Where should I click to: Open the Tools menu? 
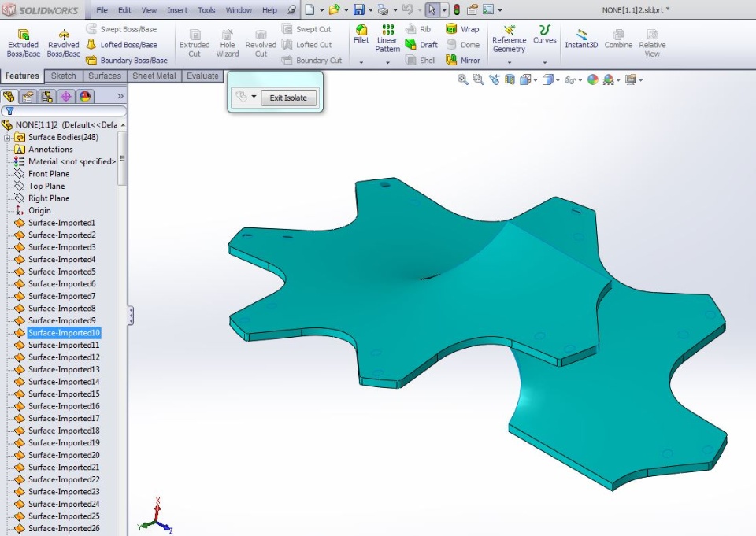tap(206, 10)
